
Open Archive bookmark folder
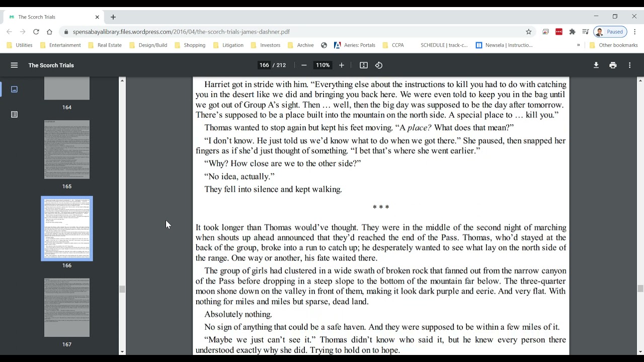point(301,45)
